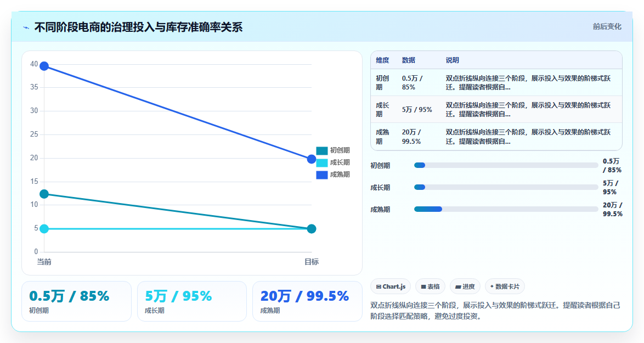The width and height of the screenshot is (644, 343).
Task: Click the 成长期 current point at 5
Action: tap(44, 229)
